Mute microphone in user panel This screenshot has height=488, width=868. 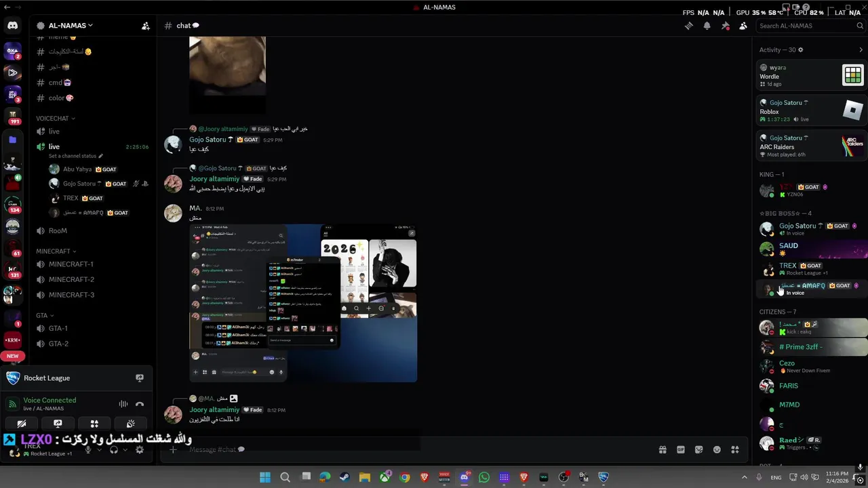[87, 450]
